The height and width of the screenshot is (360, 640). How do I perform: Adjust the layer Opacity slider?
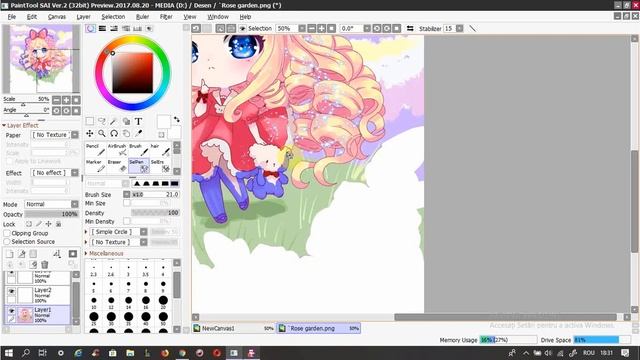pos(51,214)
